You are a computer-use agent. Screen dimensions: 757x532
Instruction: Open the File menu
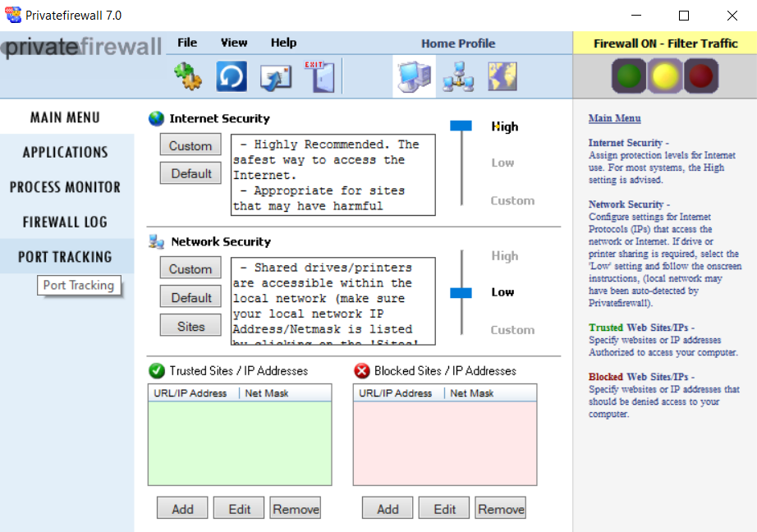[186, 43]
